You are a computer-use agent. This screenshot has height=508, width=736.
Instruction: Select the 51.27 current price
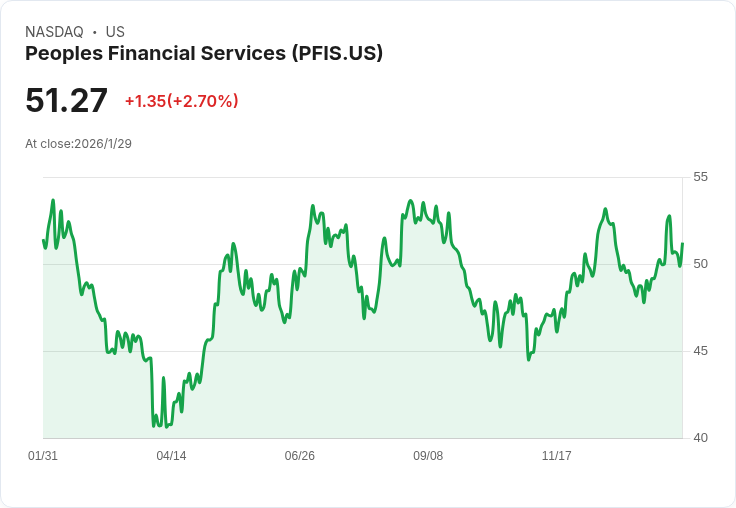(x=66, y=100)
